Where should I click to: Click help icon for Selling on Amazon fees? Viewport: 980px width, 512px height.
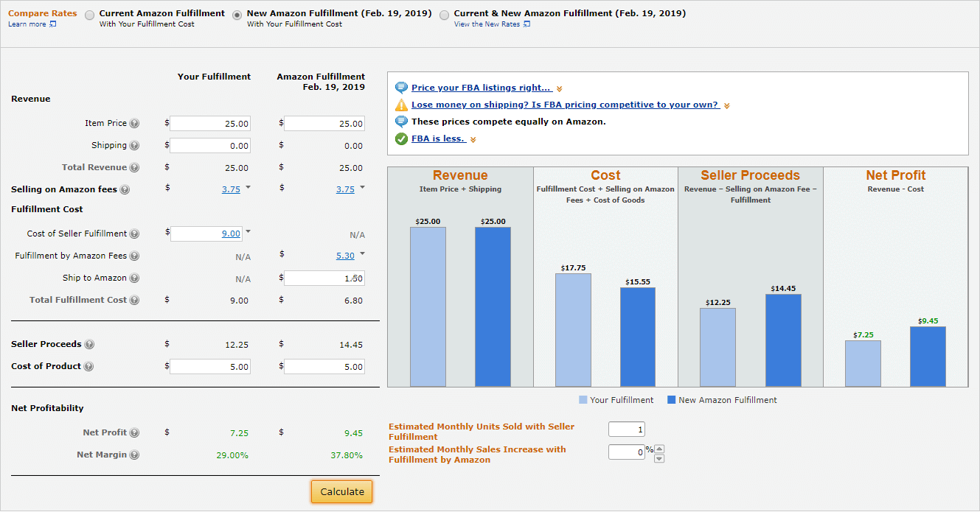point(125,190)
